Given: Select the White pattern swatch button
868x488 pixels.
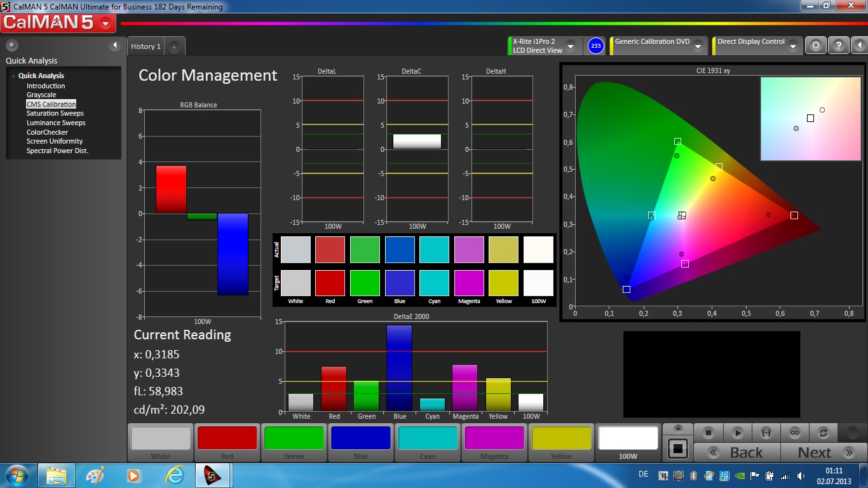Looking at the screenshot, I should click(x=161, y=443).
